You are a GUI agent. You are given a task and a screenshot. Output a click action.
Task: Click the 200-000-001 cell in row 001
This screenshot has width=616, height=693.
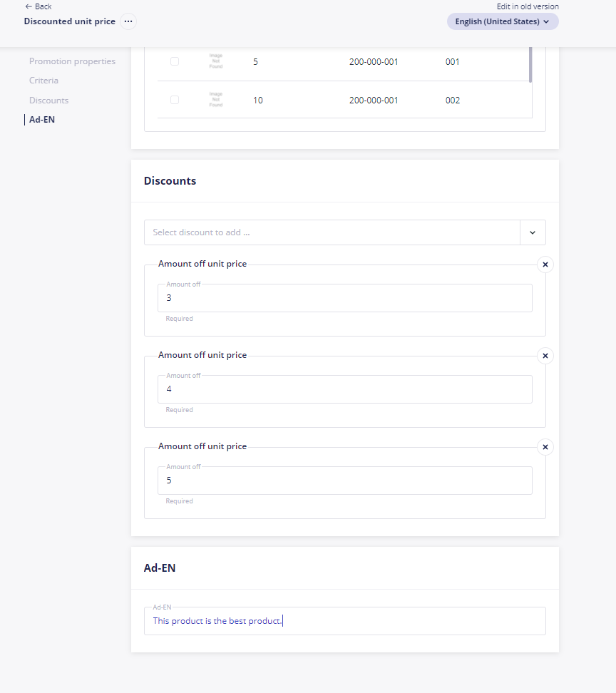(x=374, y=62)
